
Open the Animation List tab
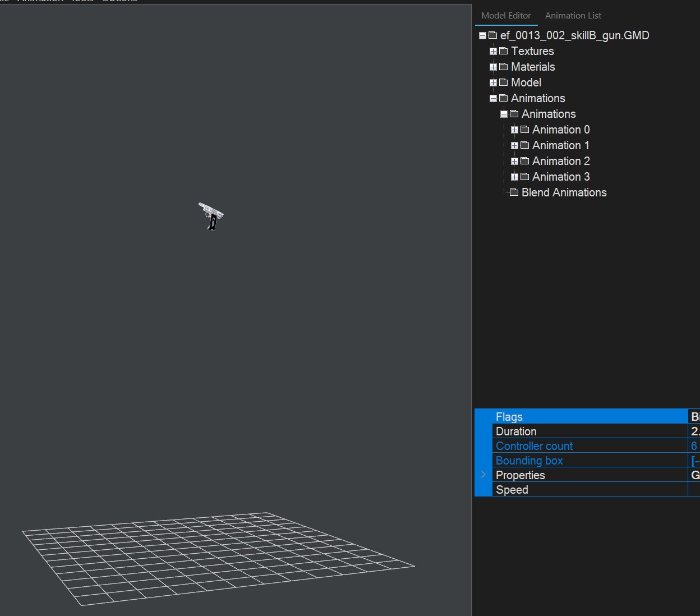click(573, 16)
